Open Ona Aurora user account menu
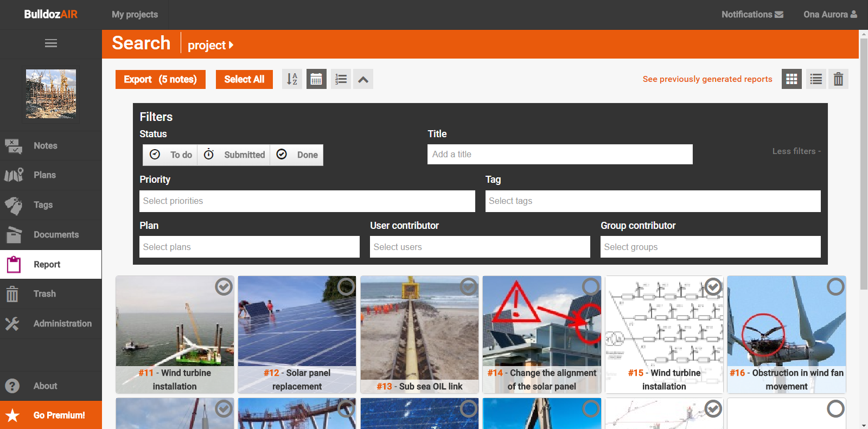Screen dimensions: 868x429 tap(830, 15)
